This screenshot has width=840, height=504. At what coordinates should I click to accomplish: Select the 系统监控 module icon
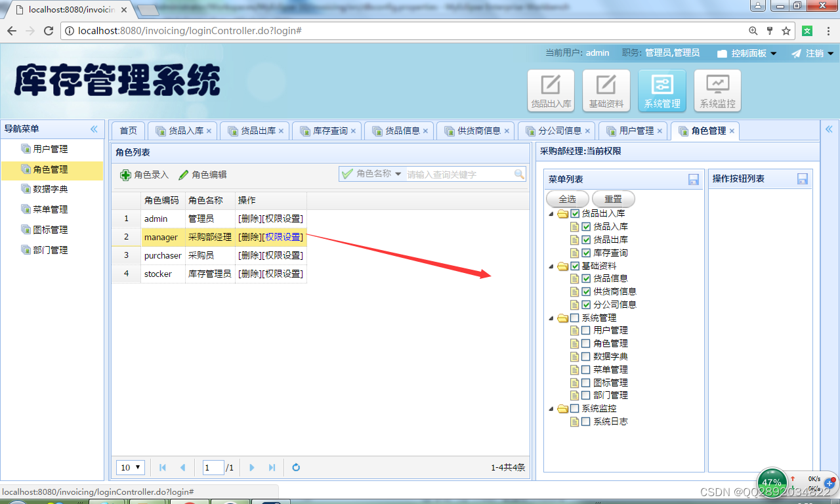click(717, 90)
